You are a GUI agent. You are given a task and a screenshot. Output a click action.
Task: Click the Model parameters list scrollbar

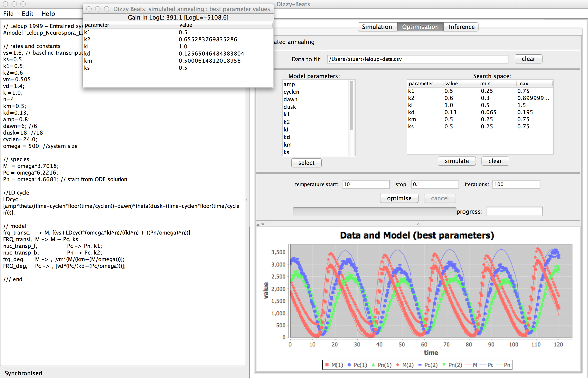[352, 105]
